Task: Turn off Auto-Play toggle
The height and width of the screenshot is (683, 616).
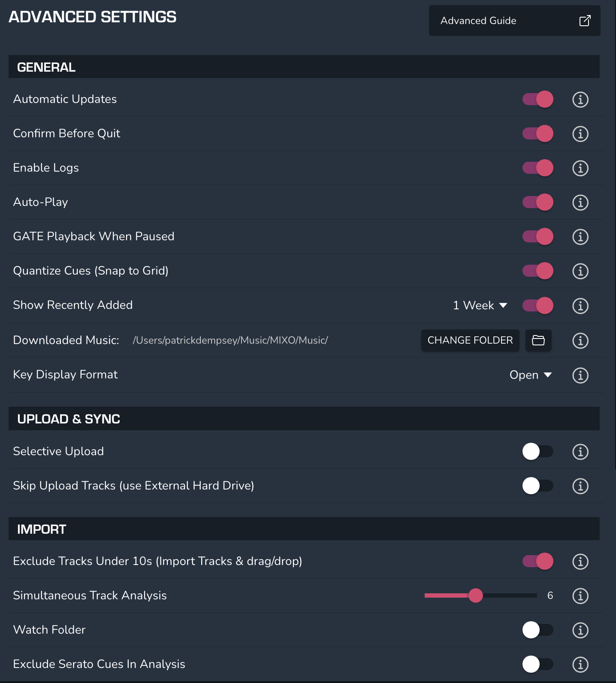Action: tap(538, 202)
